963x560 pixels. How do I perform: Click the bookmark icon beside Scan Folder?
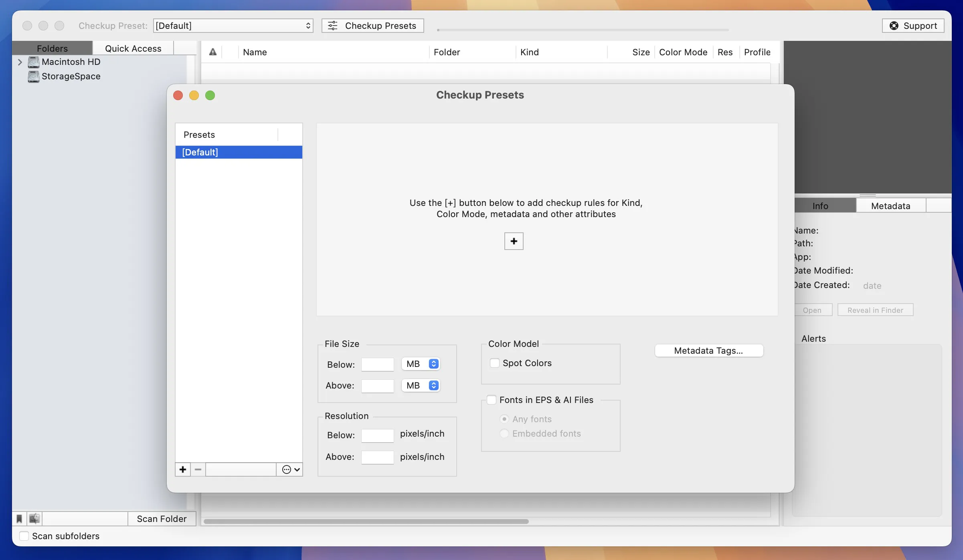pyautogui.click(x=19, y=519)
